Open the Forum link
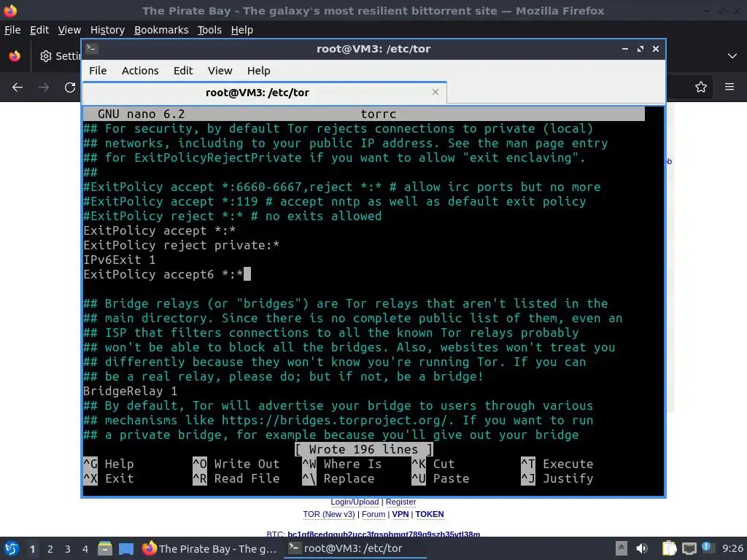The image size is (747, 560). click(373, 514)
